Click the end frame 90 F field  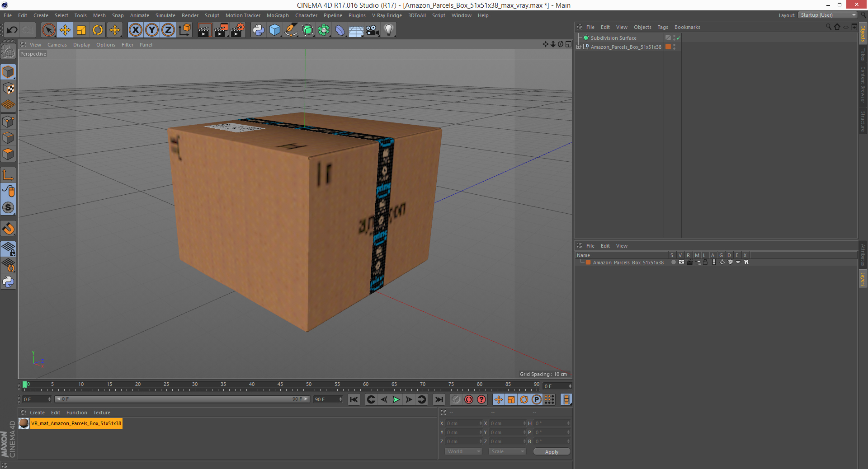[x=328, y=399]
